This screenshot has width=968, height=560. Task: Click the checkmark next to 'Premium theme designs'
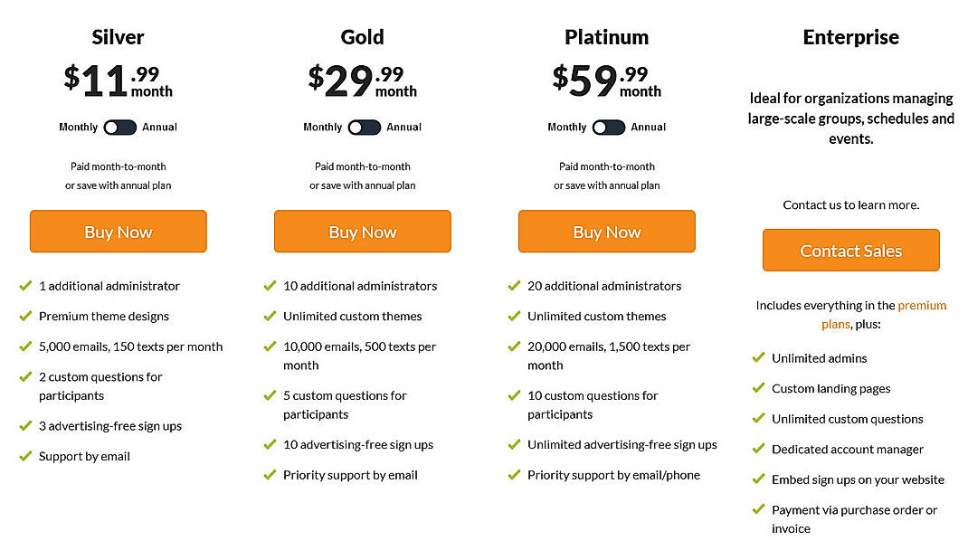(25, 316)
